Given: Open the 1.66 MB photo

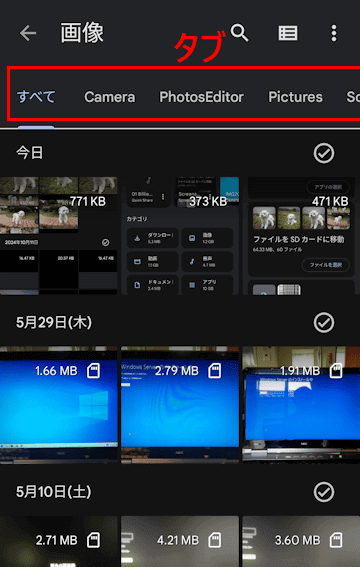Looking at the screenshot, I should click(59, 405).
